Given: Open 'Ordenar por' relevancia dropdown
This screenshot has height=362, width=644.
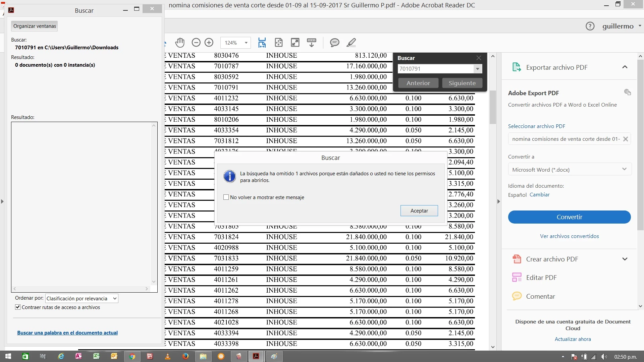Looking at the screenshot, I should point(82,298).
